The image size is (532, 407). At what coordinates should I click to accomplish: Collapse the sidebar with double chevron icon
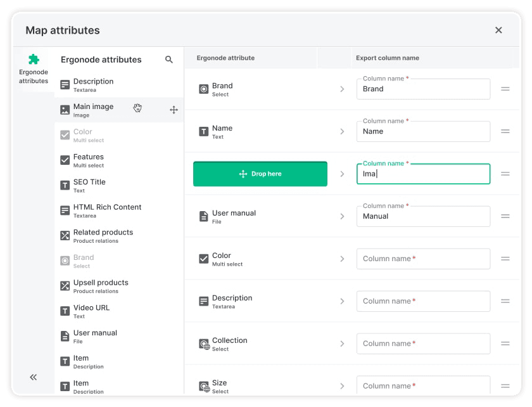point(34,377)
